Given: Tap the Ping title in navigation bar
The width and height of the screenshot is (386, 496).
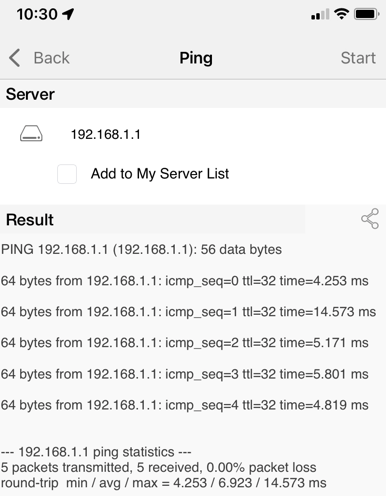Looking at the screenshot, I should (x=196, y=58).
